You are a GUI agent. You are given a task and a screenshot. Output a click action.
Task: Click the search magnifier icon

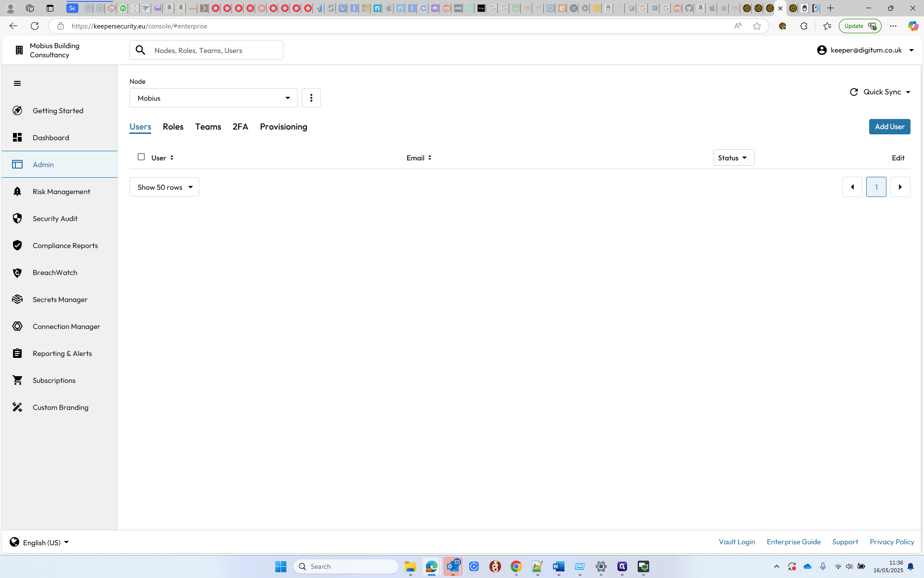pyautogui.click(x=141, y=50)
